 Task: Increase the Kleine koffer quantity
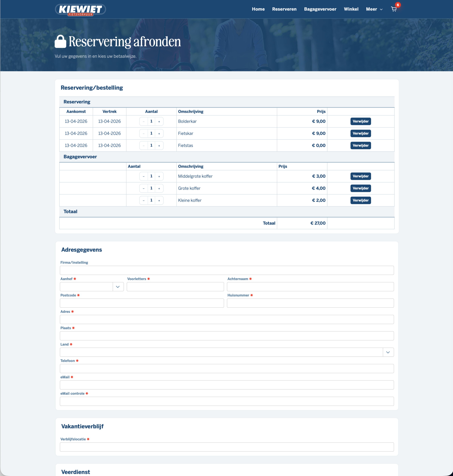click(x=159, y=200)
